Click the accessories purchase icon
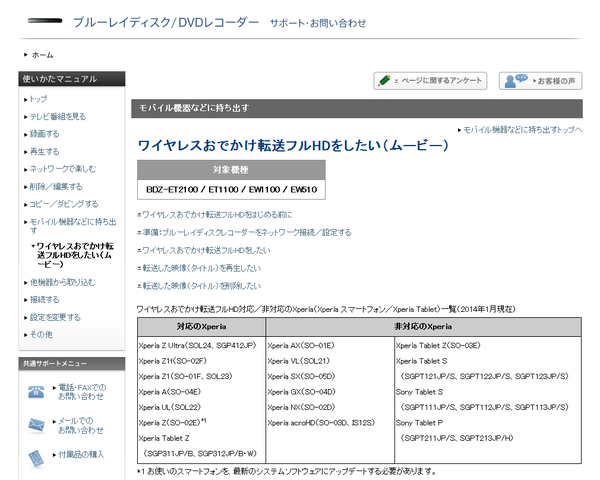600x480 pixels. tap(36, 459)
